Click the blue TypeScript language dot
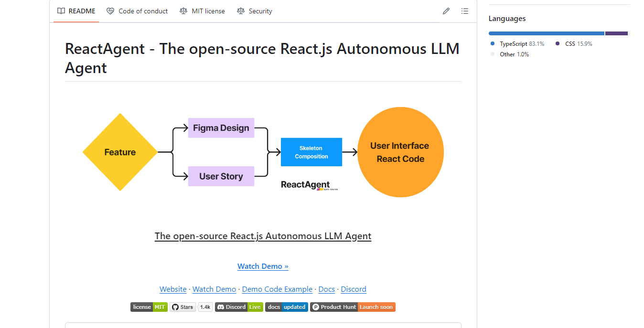The image size is (644, 328). click(x=492, y=43)
